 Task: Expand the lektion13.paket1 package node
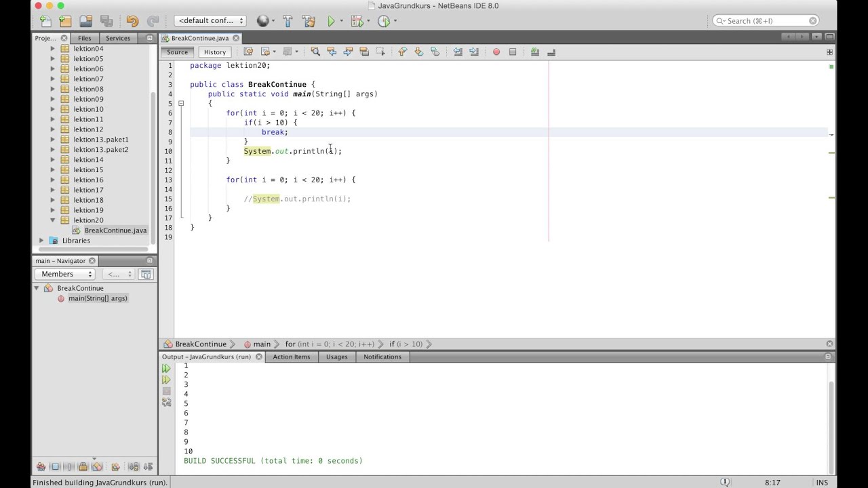(52, 140)
